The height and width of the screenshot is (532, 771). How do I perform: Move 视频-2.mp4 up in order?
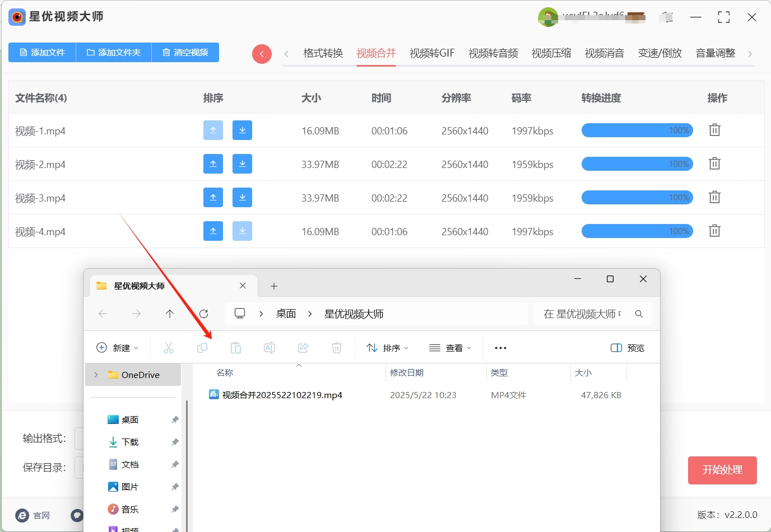pyautogui.click(x=213, y=164)
